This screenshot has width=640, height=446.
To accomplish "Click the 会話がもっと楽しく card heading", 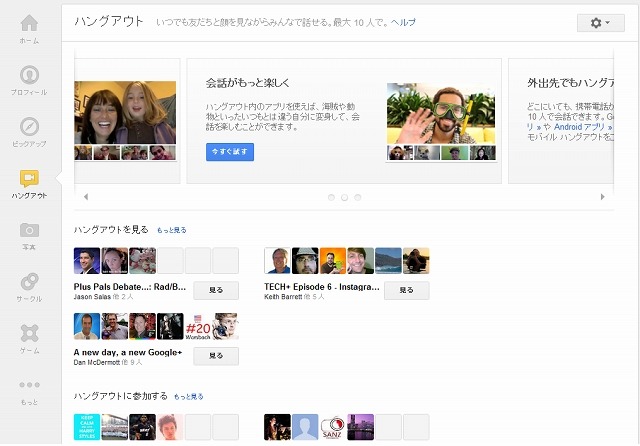I will tap(248, 83).
